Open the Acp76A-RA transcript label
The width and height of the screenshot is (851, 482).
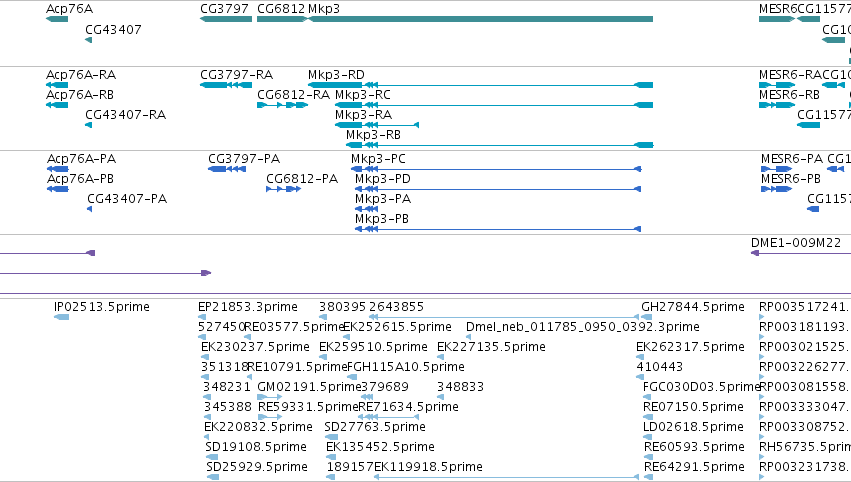point(81,75)
